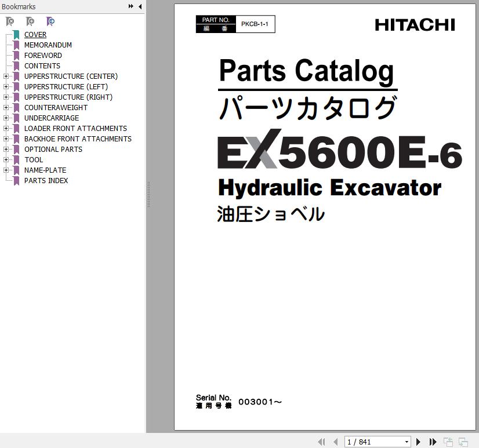Viewport: 479px width, 448px height.
Task: Select UPPERSTRUCTURE (RIGHT) bookmark label
Action: [x=68, y=97]
